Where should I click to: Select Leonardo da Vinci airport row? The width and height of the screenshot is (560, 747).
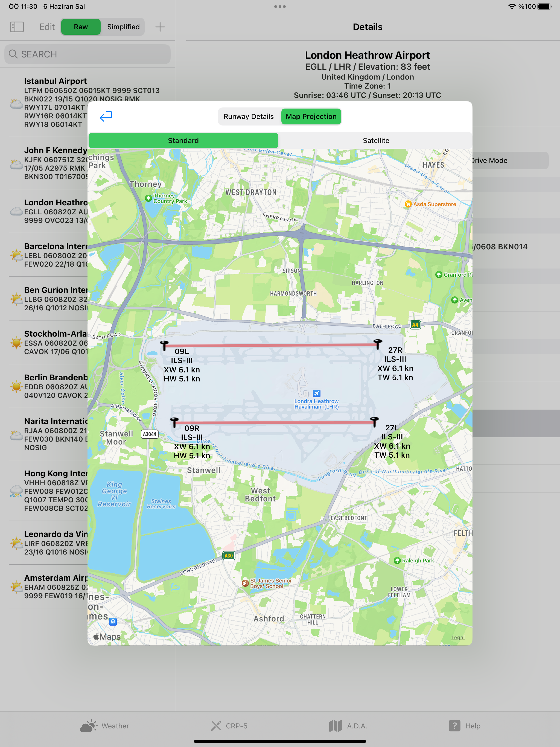pyautogui.click(x=44, y=543)
